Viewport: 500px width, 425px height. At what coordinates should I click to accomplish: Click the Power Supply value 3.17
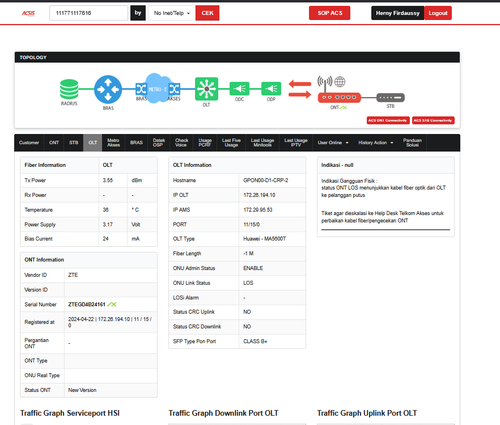[108, 224]
